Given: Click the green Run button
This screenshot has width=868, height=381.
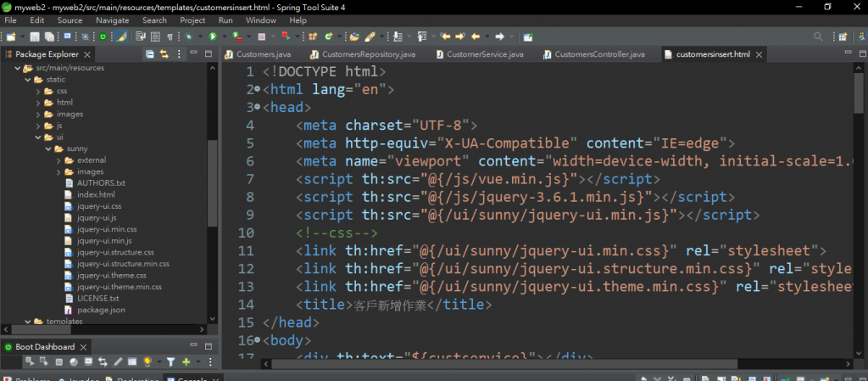Looking at the screenshot, I should click(213, 36).
